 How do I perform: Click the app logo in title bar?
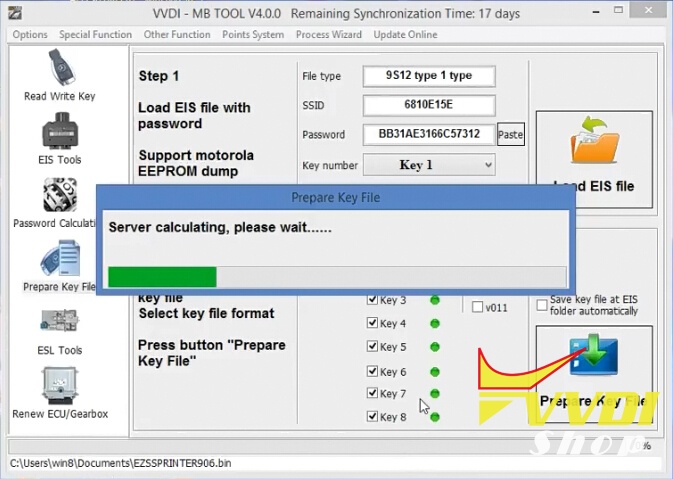[x=15, y=13]
